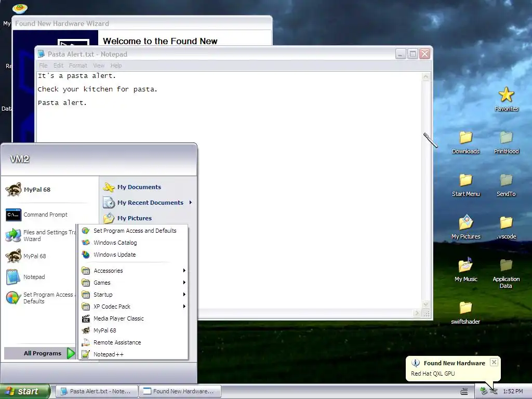532x399 pixels.
Task: Click Set Program Access Defaults icon in left pane
Action: click(x=14, y=298)
